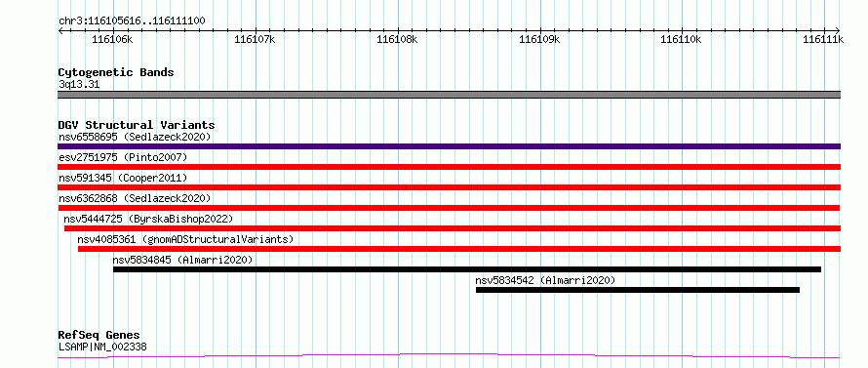Click the 116107k ruler label
Image resolution: width=868 pixels, height=368 pixels.
[255, 39]
